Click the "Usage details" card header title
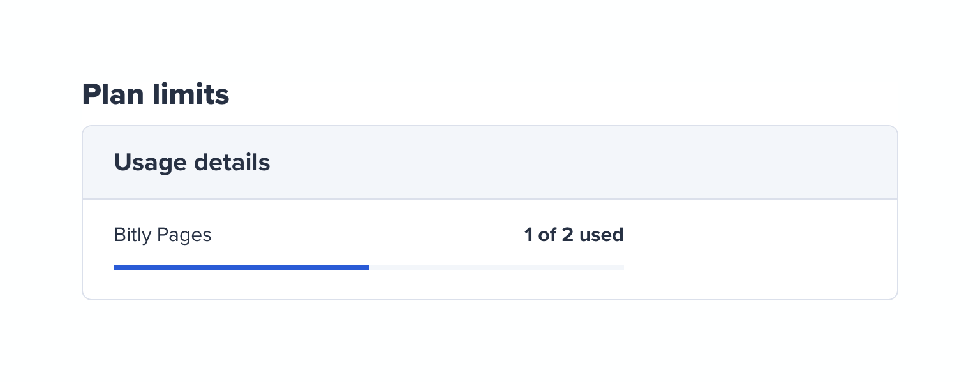This screenshot has height=382, width=980. click(x=191, y=163)
